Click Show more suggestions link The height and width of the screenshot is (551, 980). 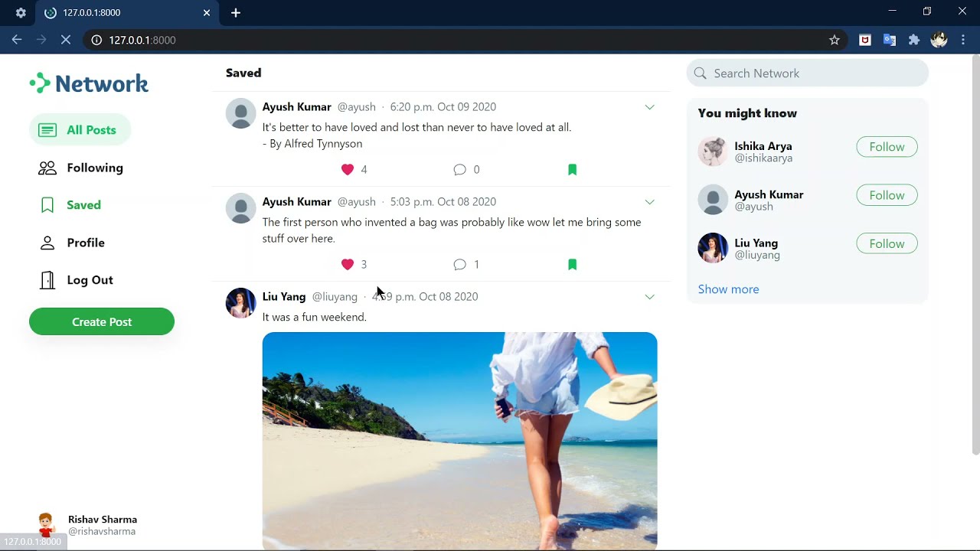click(729, 289)
